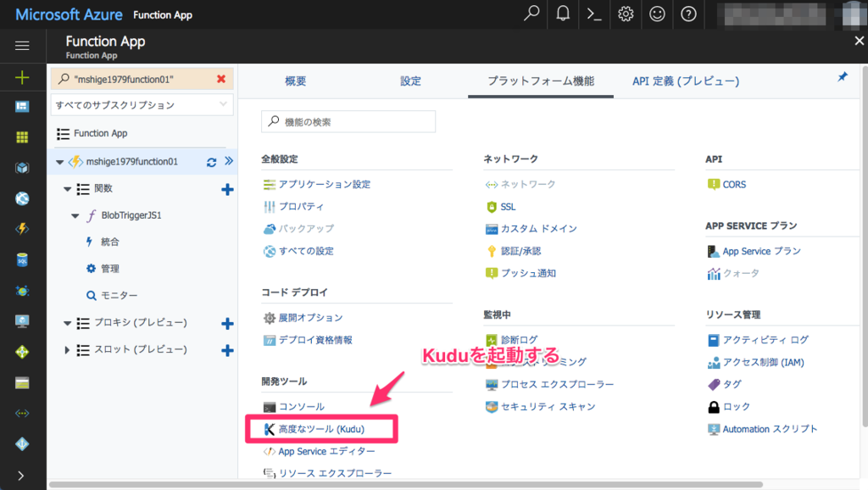Expand the double chevron next to function app
This screenshot has width=868, height=490.
coord(229,161)
